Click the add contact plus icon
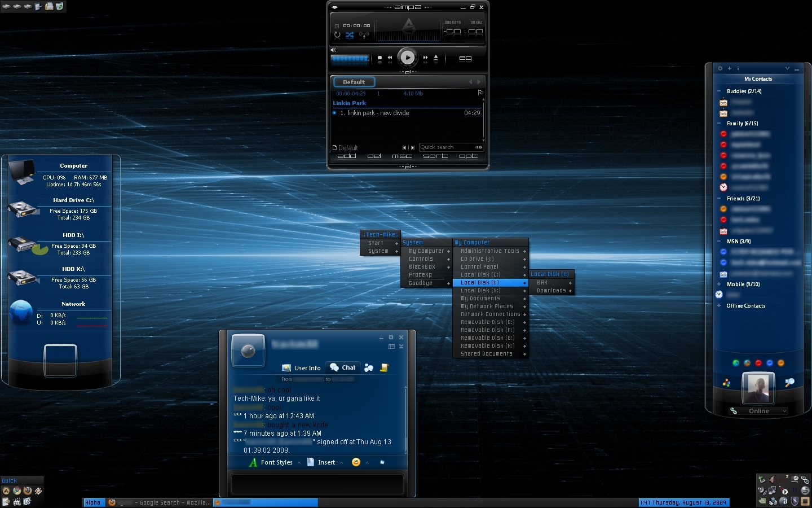 click(729, 68)
